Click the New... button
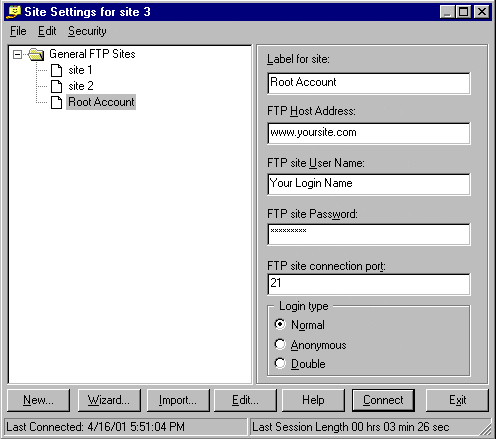The height and width of the screenshot is (439, 496). tap(39, 400)
